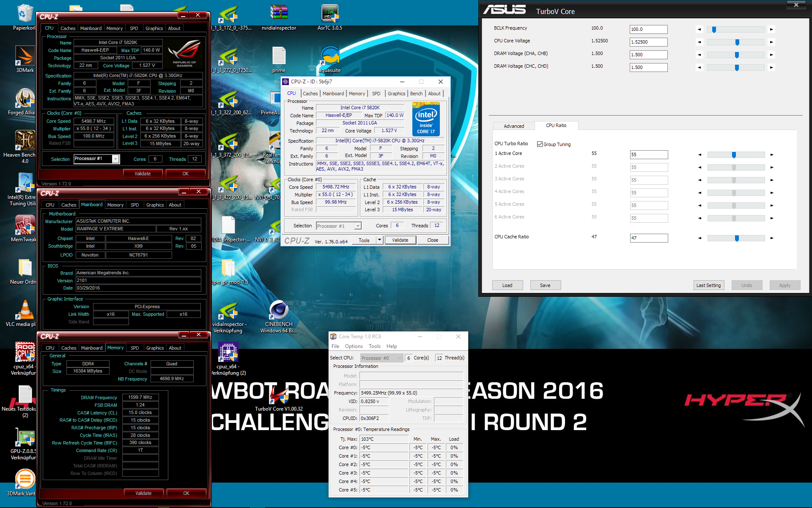The height and width of the screenshot is (508, 812).
Task: Switch to Caches tab in top red CPU-Z
Action: [68, 28]
